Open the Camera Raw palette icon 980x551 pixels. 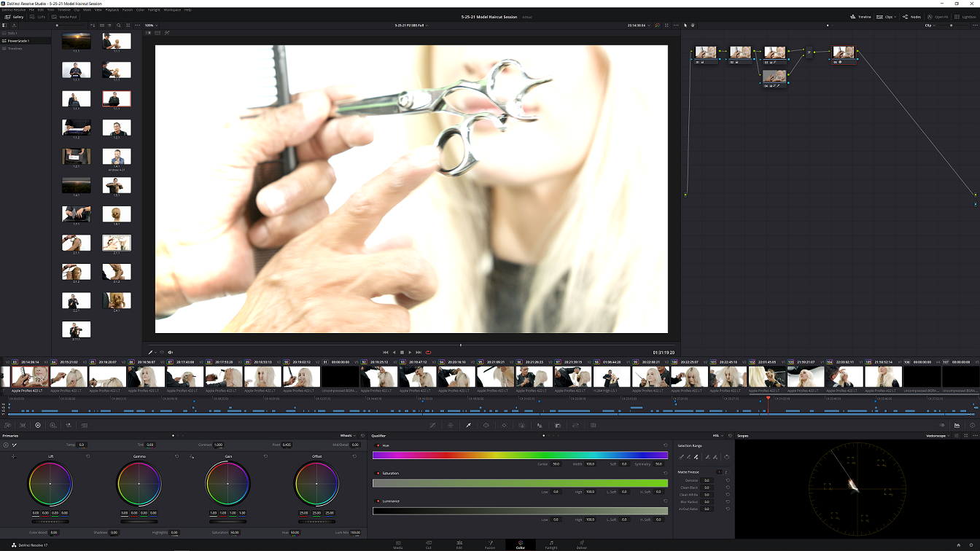click(7, 425)
